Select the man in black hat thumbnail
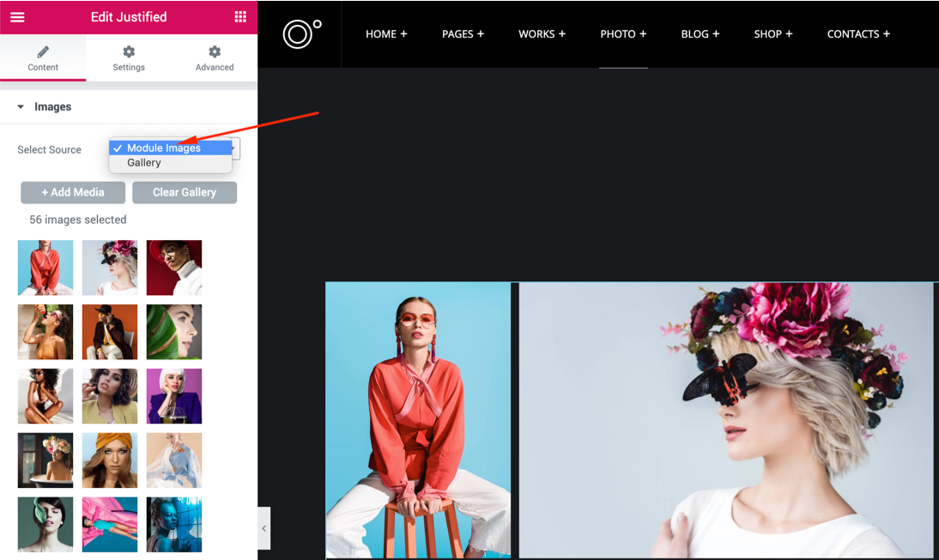939x560 pixels. coord(110,331)
